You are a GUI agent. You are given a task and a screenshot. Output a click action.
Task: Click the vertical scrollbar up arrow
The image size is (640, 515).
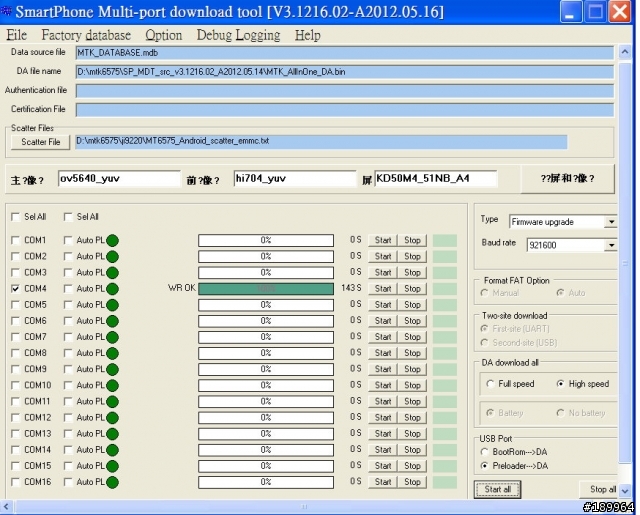625,52
